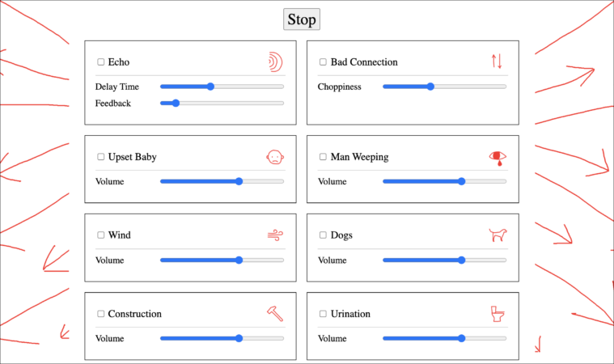Tick the Dogs checkbox
The width and height of the screenshot is (614, 364).
coord(323,235)
